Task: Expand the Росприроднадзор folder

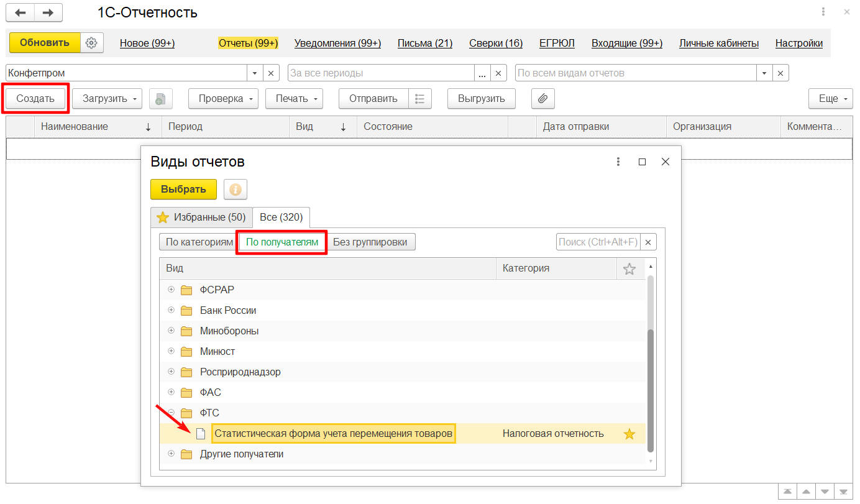Action: [171, 372]
